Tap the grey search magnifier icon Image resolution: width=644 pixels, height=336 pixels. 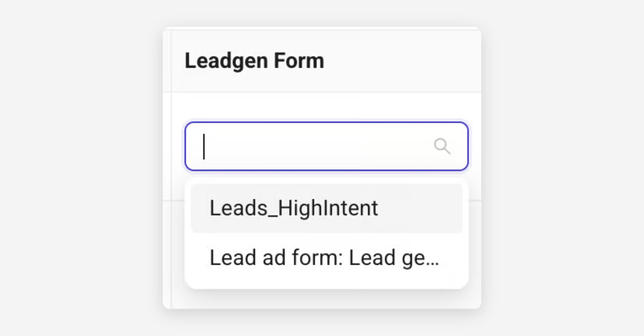coord(442,146)
